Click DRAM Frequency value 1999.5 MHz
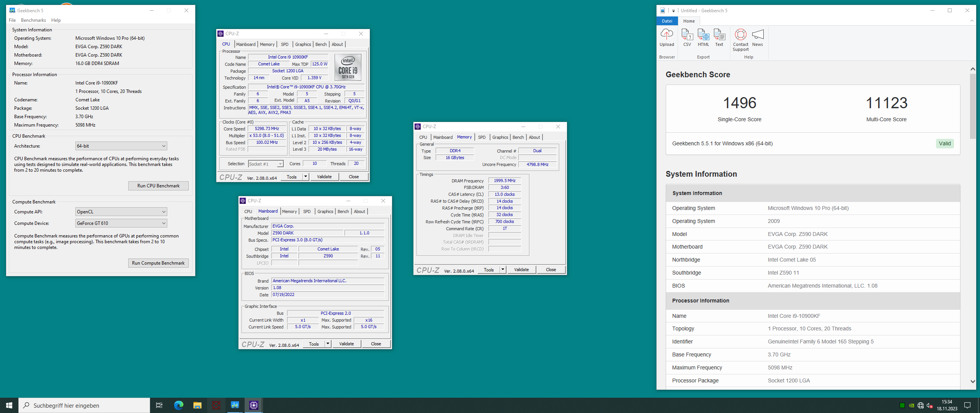 point(505,180)
